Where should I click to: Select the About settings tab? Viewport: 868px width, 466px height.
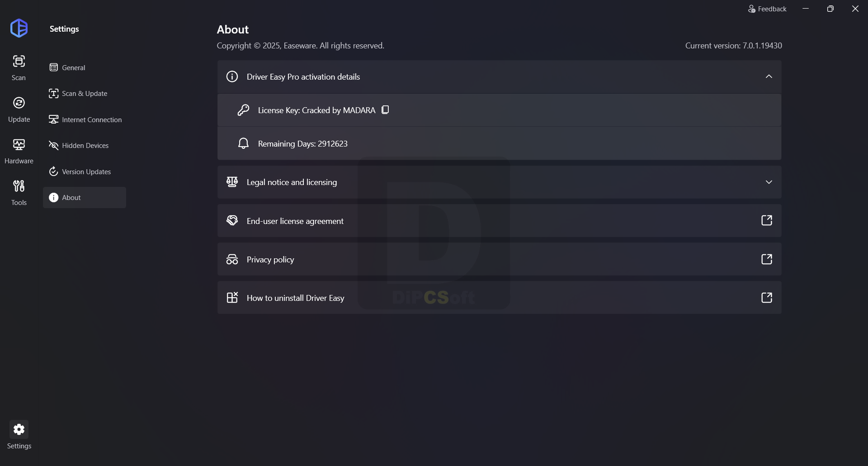coord(85,198)
